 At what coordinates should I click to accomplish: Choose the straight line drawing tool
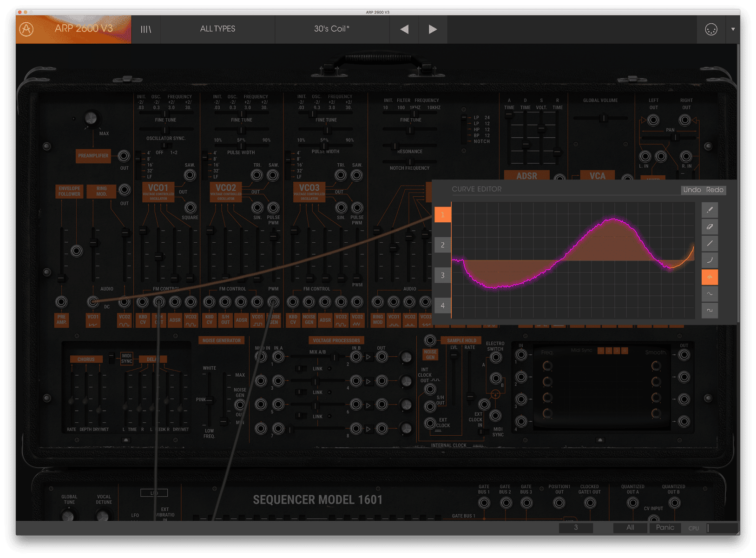(710, 243)
